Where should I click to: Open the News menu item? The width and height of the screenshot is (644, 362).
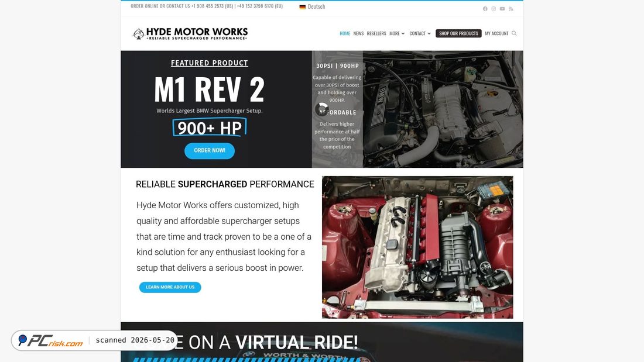tap(358, 33)
